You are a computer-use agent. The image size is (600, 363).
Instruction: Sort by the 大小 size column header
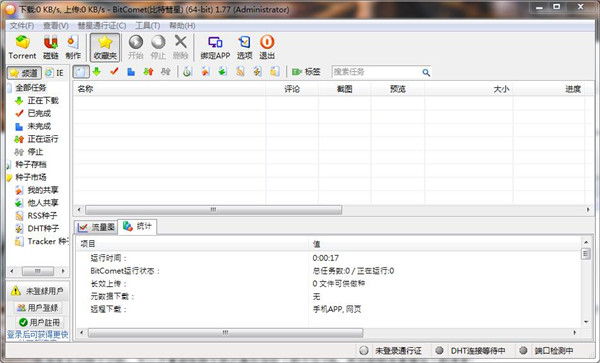[x=468, y=89]
